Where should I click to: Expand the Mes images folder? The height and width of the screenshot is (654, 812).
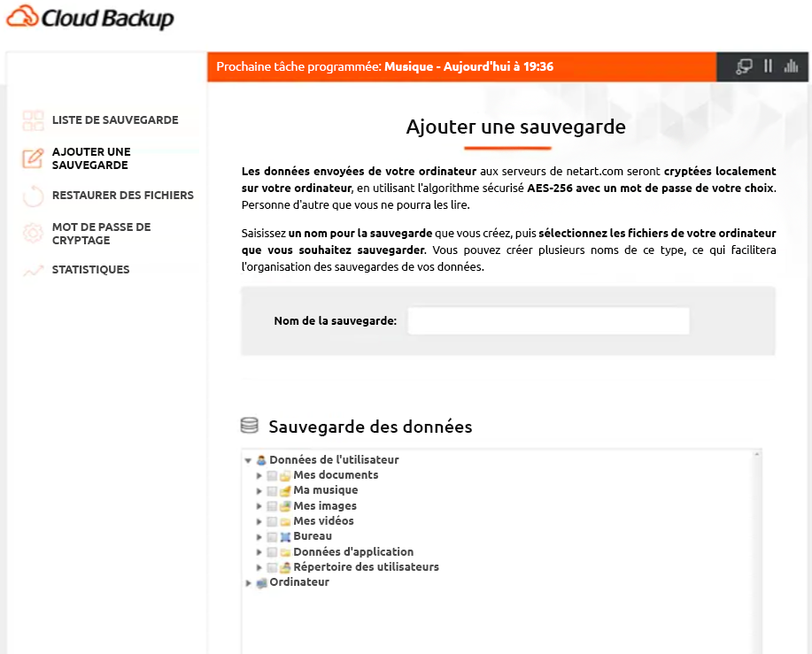259,505
